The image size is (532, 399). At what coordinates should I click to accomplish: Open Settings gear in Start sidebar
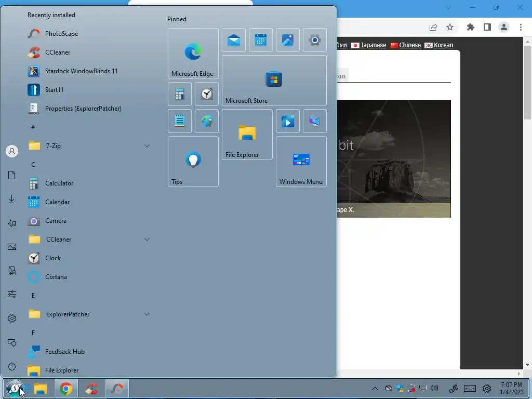tap(12, 318)
